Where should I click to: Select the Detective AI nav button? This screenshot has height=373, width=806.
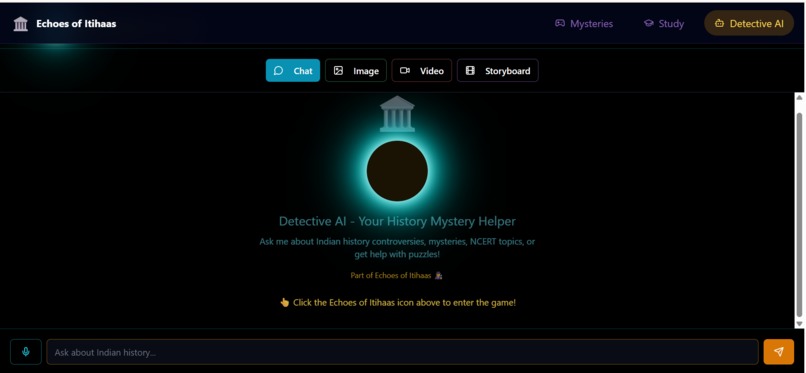(749, 24)
